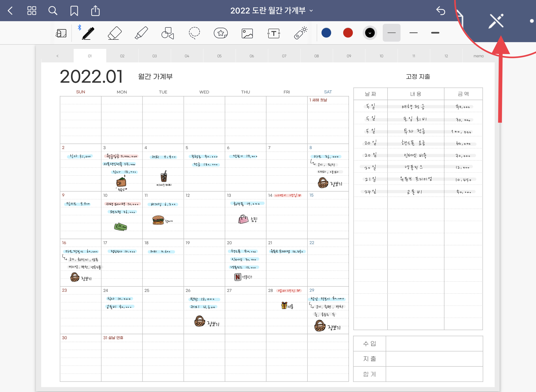This screenshot has width=536, height=392.
Task: Open the Elements sticker tool
Action: [221, 33]
